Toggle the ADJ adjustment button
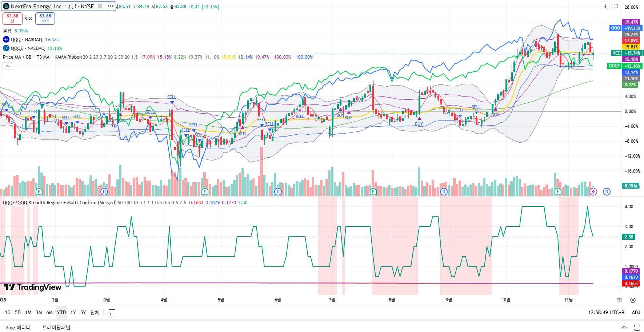Viewport: 644px width, 332px height. (636, 312)
